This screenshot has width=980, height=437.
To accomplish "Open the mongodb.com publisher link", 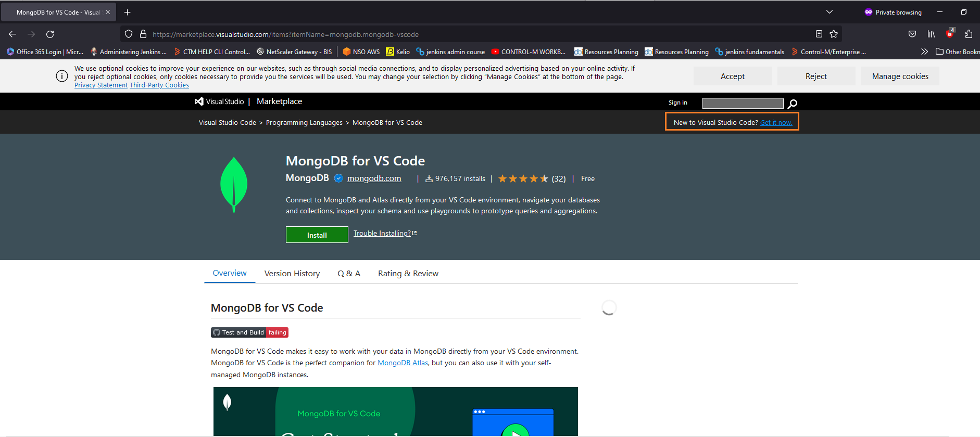I will 374,178.
